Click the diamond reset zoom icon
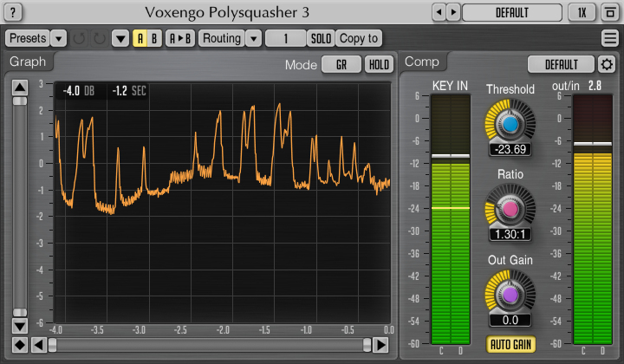624x364 pixels. click(19, 345)
